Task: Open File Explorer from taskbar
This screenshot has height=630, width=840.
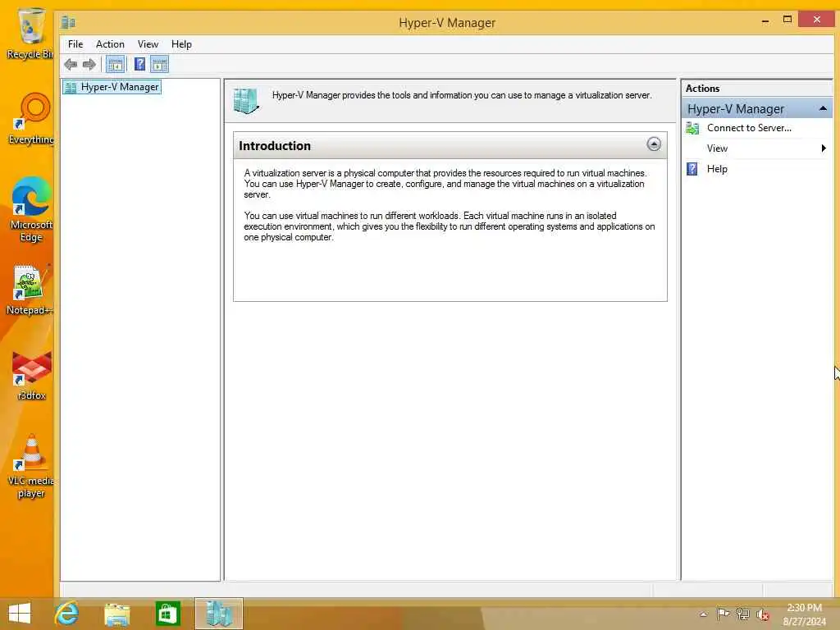Action: pos(117,614)
